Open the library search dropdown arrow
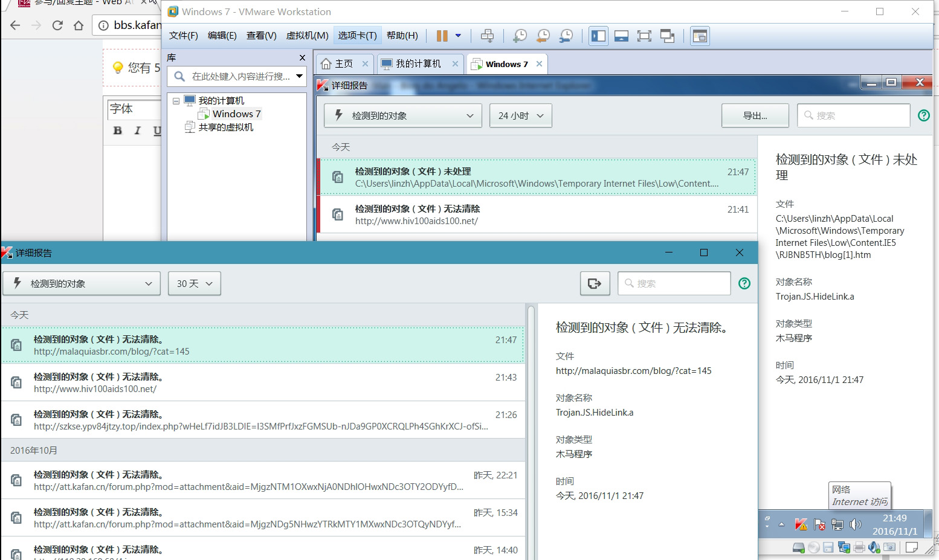Image resolution: width=939 pixels, height=560 pixels. click(299, 76)
